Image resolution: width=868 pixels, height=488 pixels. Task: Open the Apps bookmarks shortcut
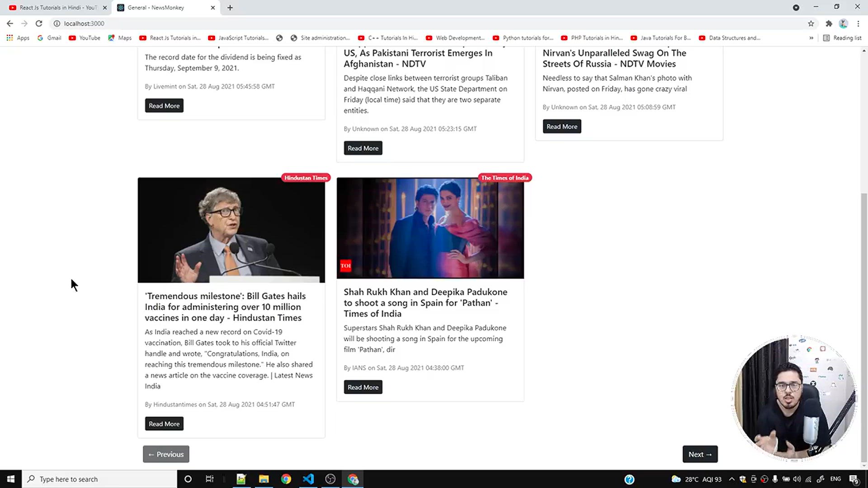(18, 38)
